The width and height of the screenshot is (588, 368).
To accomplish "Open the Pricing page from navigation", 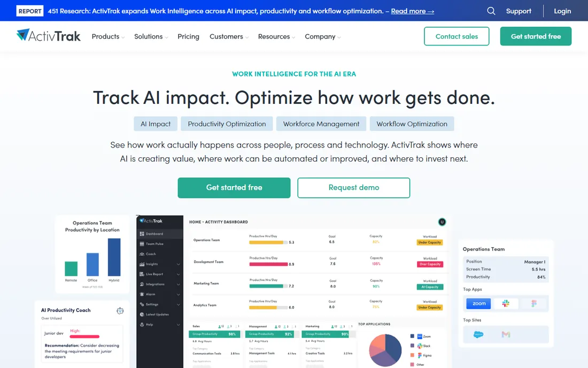I will (188, 36).
